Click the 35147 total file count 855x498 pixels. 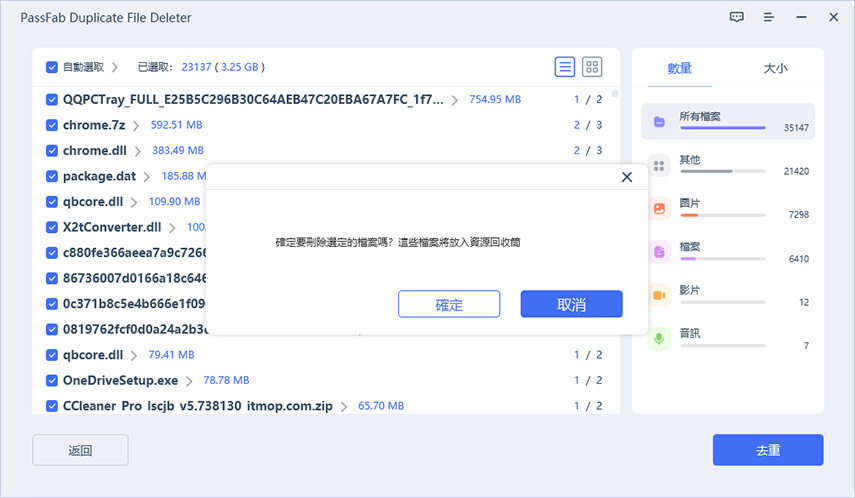point(796,128)
